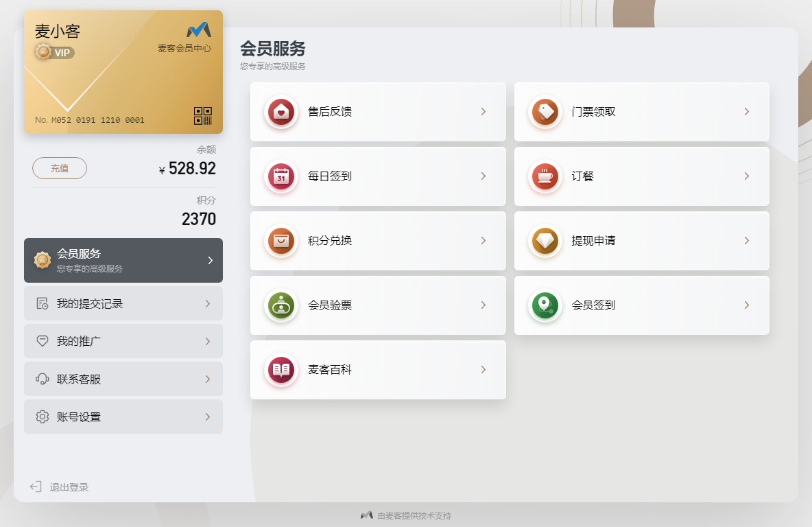The width and height of the screenshot is (812, 527).
Task: Open 我的推广 in the sidebar
Action: point(123,341)
